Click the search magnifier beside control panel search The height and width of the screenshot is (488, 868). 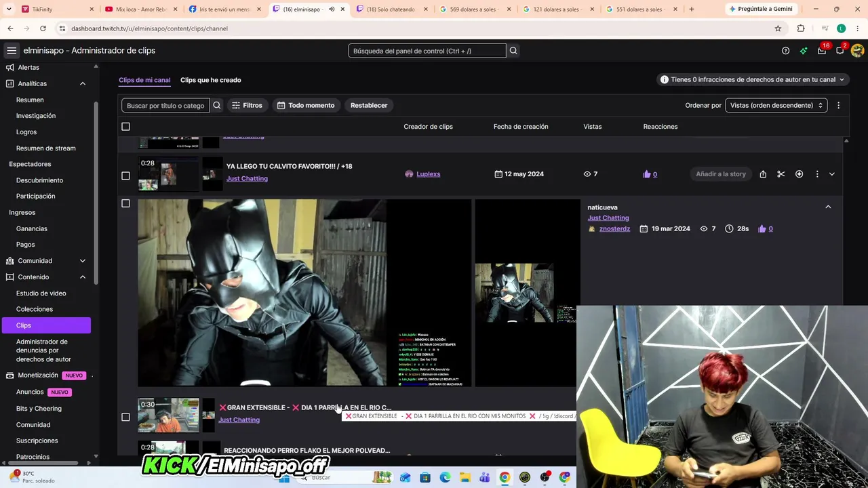coord(513,51)
